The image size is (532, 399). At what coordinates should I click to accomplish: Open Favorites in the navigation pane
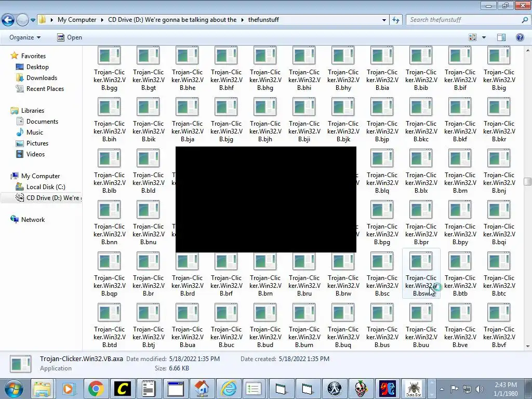pyautogui.click(x=33, y=56)
